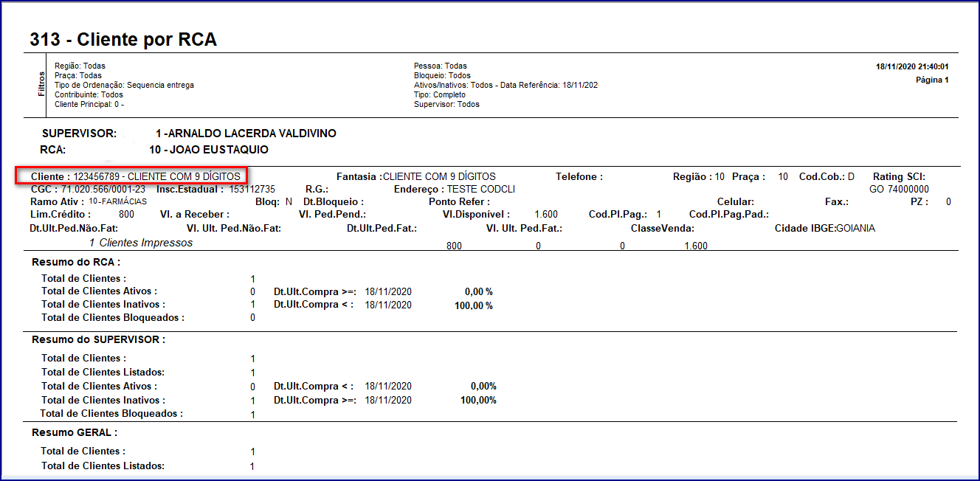Screen dimensions: 980x481
Task: Select the report title '313 - Cliente por RCA'
Action: (x=123, y=40)
